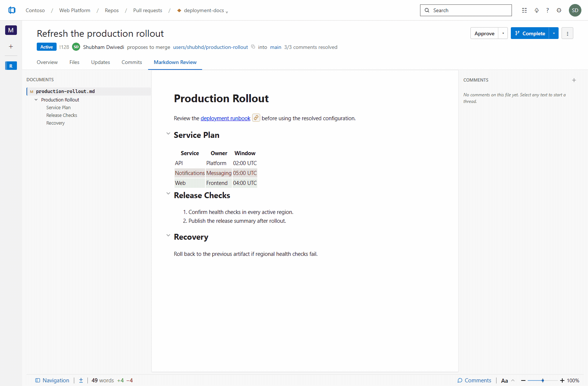The image size is (588, 386).
Task: Open the Aa text options dropdown
Action: 508,380
